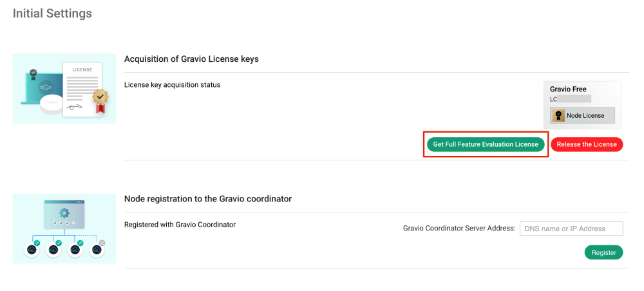
Task: Click the redacted LC license key
Action: tap(571, 100)
